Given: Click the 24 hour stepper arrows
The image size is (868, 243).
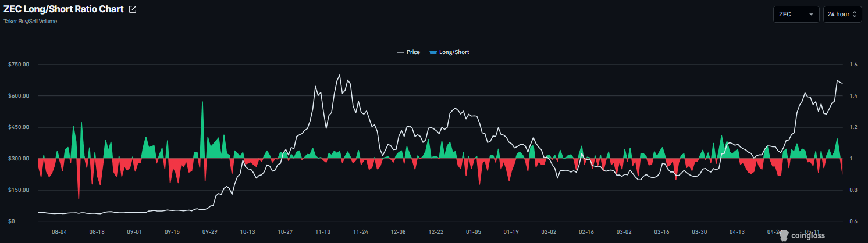Looking at the screenshot, I should 855,15.
